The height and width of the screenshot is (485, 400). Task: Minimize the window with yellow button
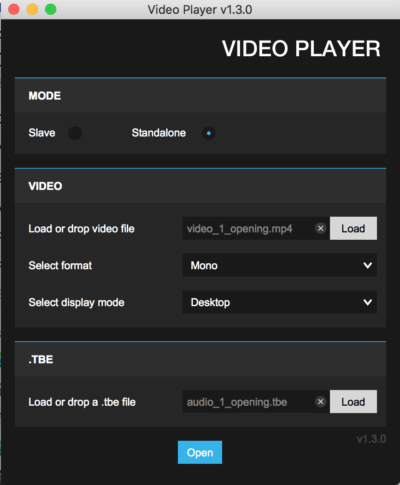[x=32, y=9]
